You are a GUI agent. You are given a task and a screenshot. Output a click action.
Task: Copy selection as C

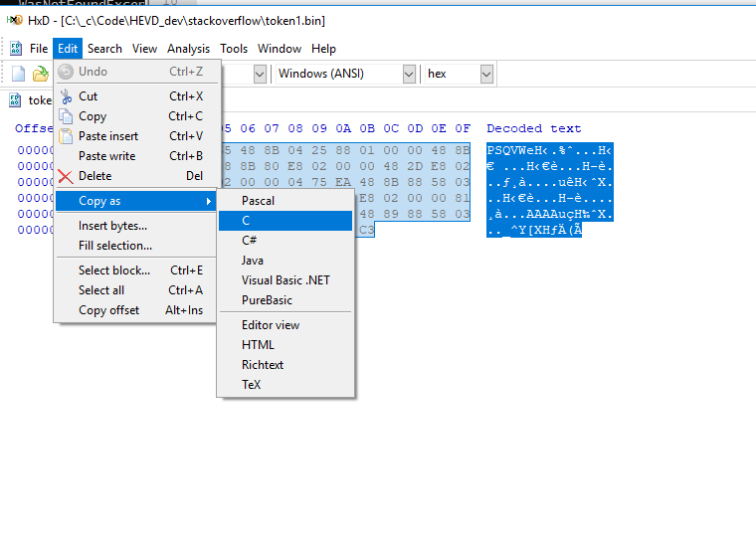[285, 221]
